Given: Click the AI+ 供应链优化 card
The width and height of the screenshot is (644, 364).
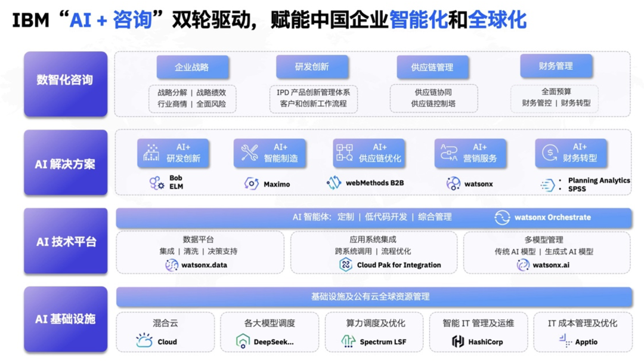Looking at the screenshot, I should pos(369,153).
